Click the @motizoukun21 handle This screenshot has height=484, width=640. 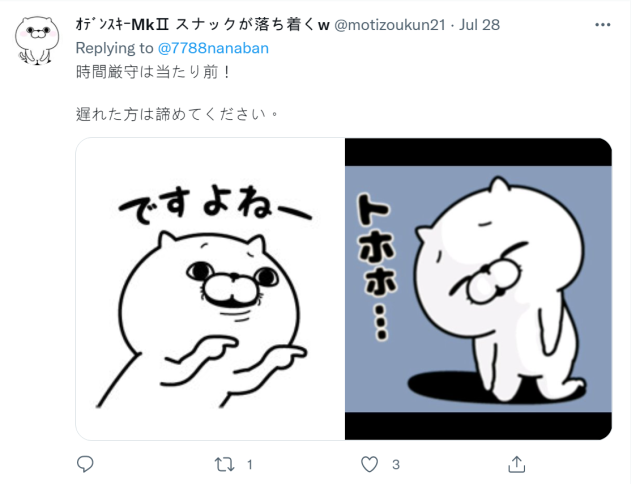pos(390,25)
